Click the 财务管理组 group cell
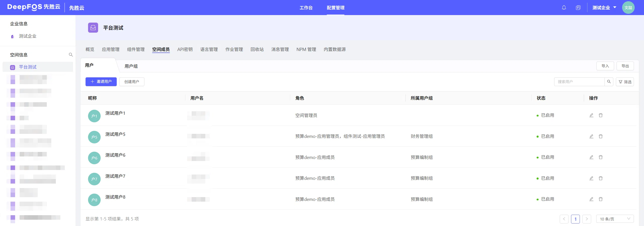 pos(422,136)
